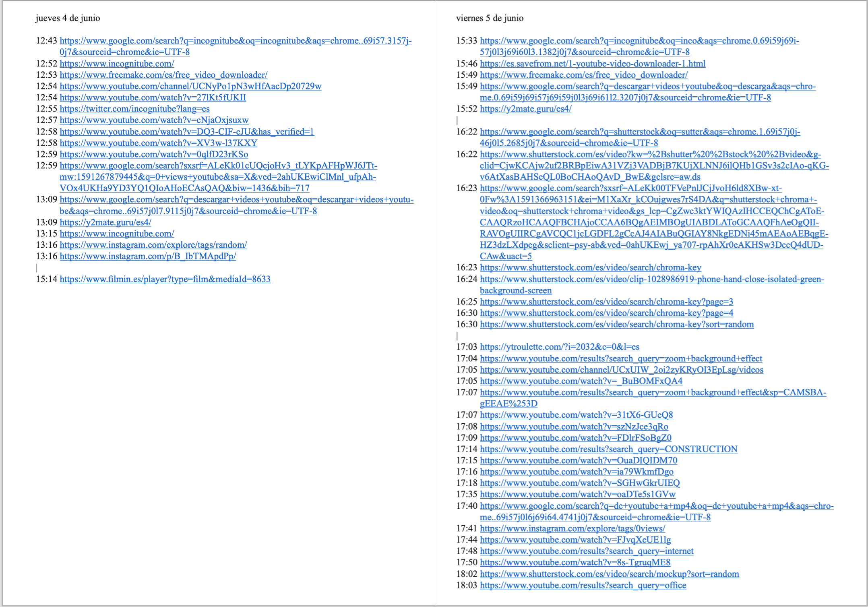Open the 15:33 Google incognitube search link
Image resolution: width=868 pixels, height=607 pixels.
tap(639, 46)
